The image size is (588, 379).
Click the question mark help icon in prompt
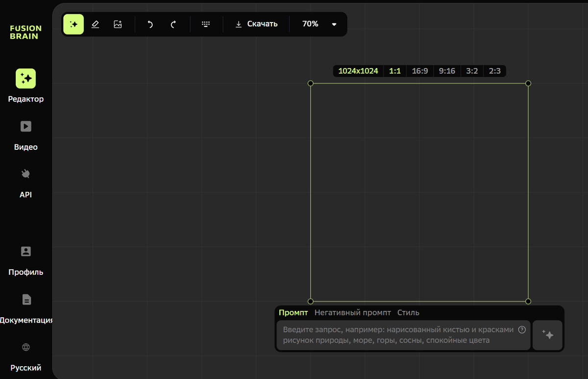click(x=522, y=330)
